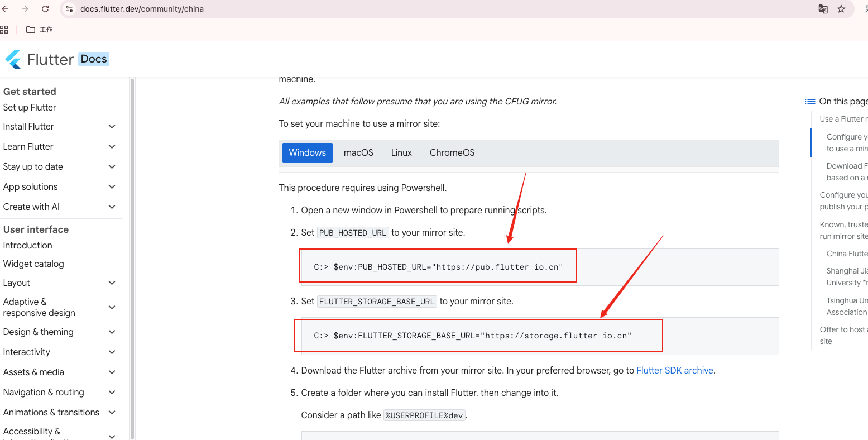Reload the page with refresh icon
Screen dimensions: 868x440
(45, 9)
